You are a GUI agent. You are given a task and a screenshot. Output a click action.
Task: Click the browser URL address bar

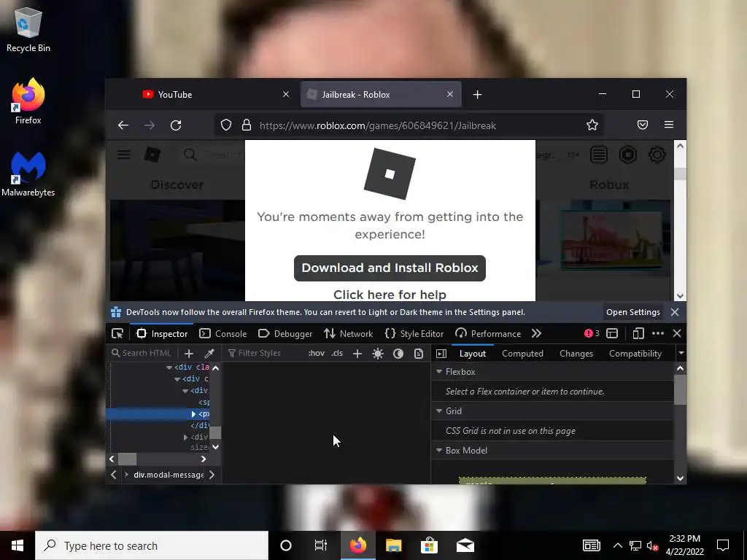pos(409,125)
